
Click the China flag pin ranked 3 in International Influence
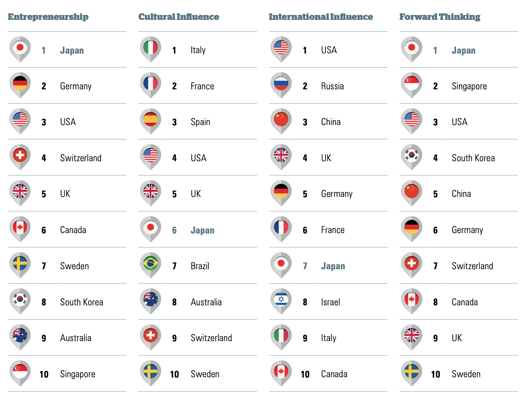[281, 122]
